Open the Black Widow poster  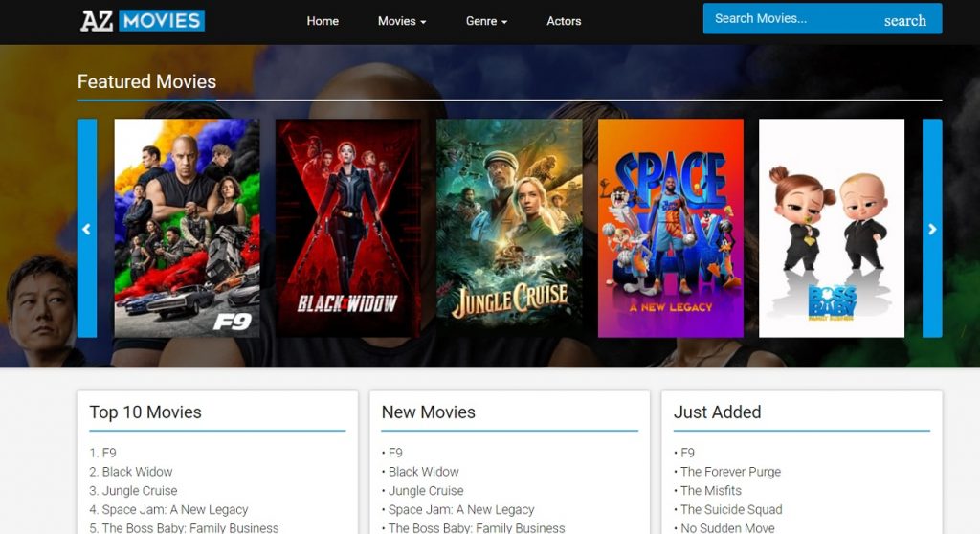[348, 228]
